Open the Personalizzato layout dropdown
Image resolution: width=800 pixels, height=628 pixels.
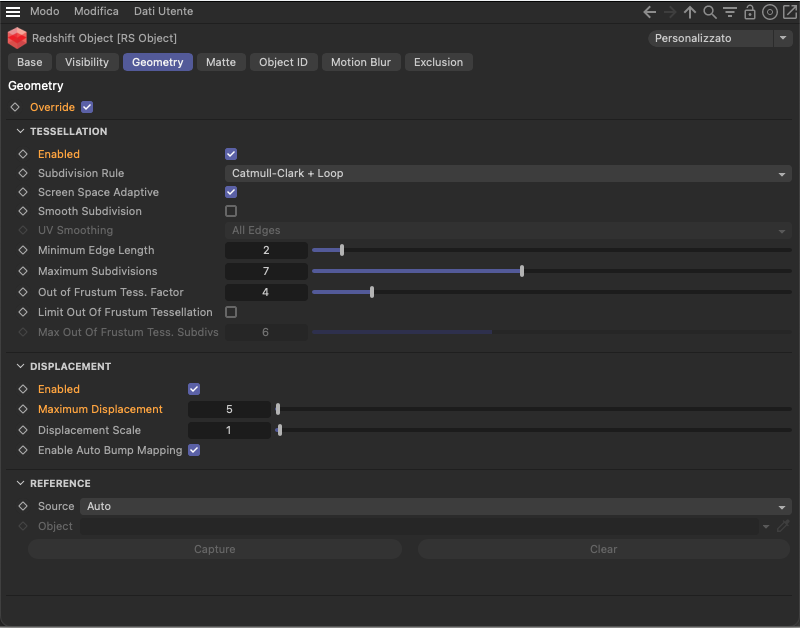(711, 38)
